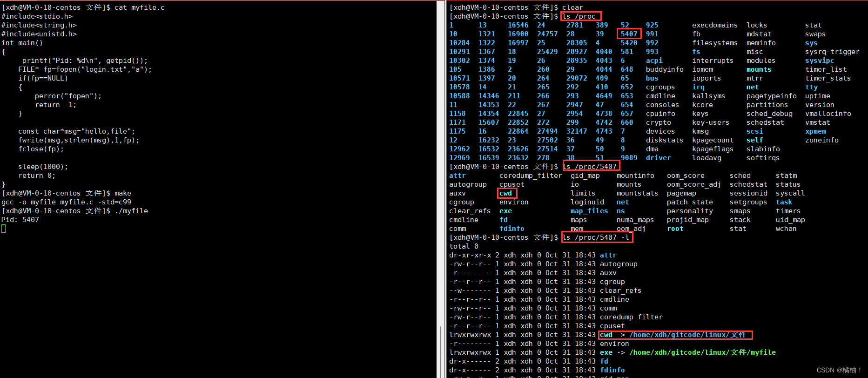The height and width of the screenshot is (378, 868).
Task: Click the '#include<string.h>' line
Action: pyautogui.click(x=39, y=25)
